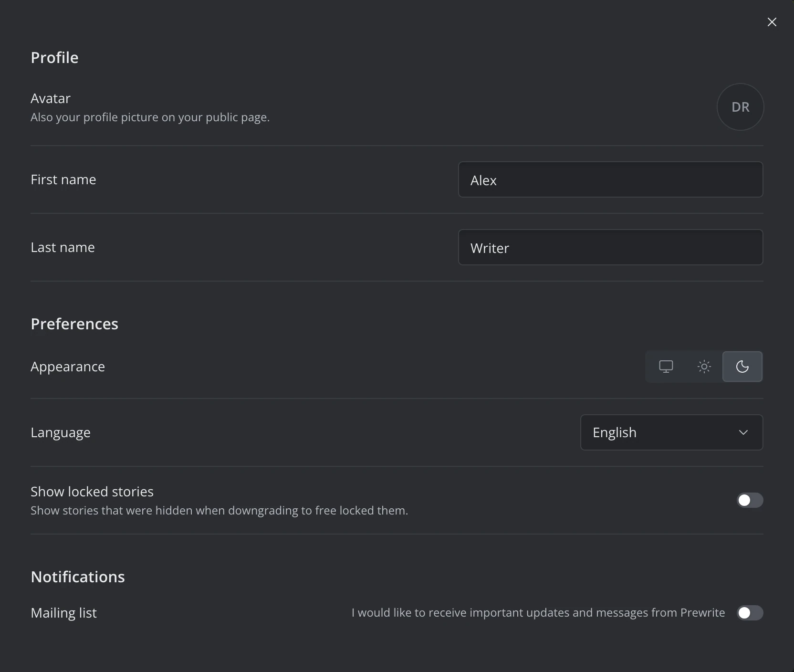Click the Preferences heading
Image resolution: width=794 pixels, height=672 pixels.
[x=74, y=324]
